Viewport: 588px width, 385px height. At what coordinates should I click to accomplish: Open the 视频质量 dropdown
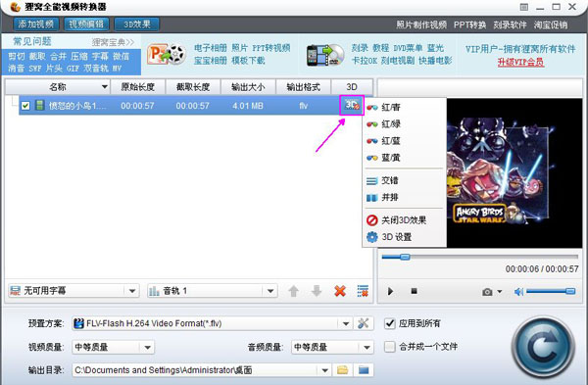[x=147, y=347]
